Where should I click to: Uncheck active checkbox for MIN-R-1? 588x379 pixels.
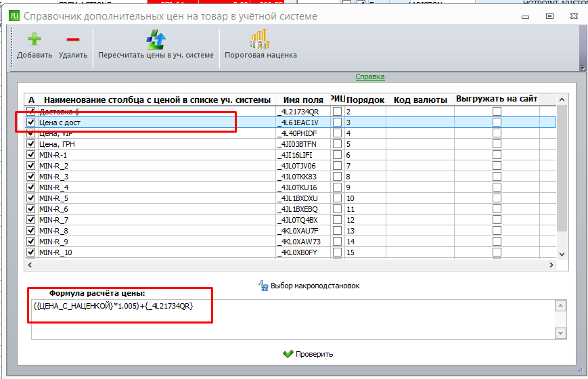30,155
